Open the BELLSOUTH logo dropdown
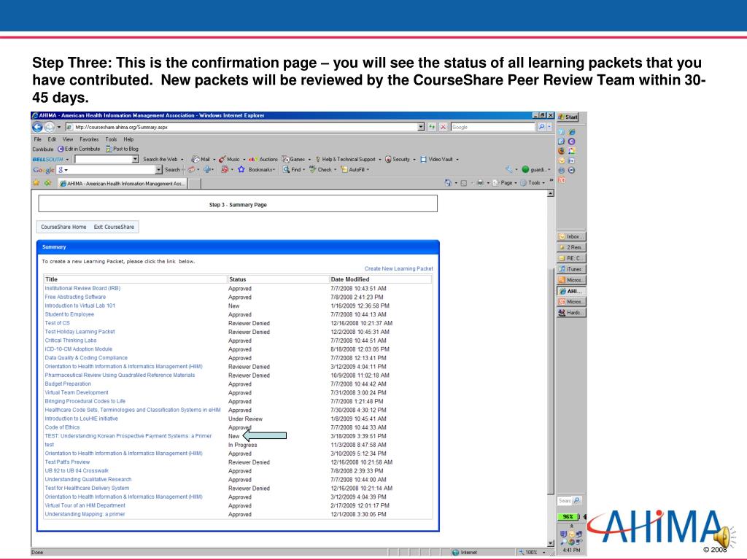This screenshot has height=560, width=747. coord(67,160)
